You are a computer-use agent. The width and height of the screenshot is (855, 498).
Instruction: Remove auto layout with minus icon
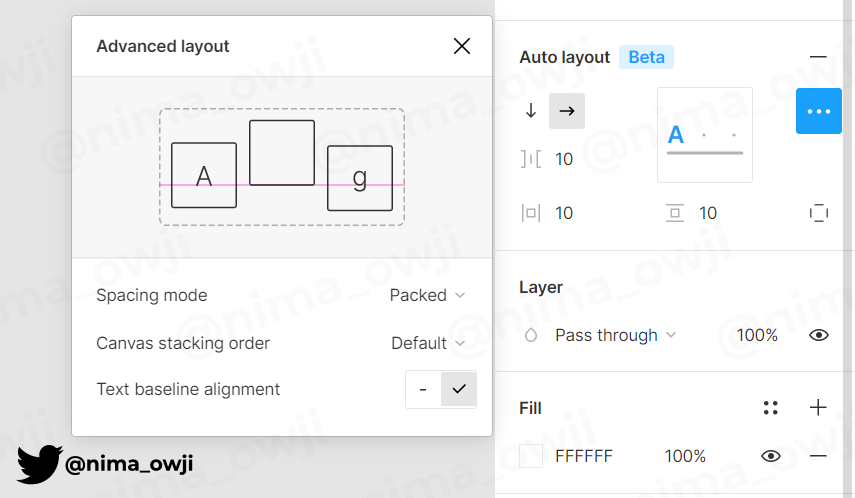(x=818, y=57)
